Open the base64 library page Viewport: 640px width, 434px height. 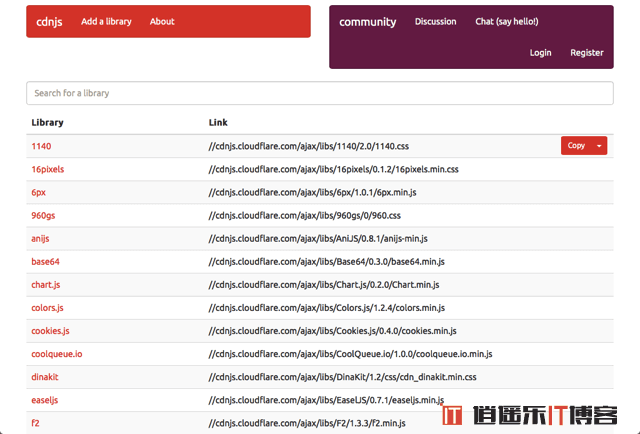point(45,262)
